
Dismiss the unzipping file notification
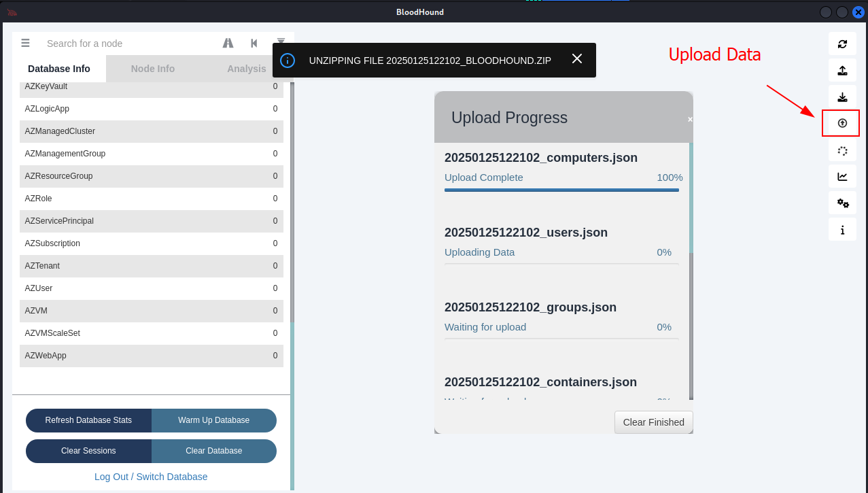click(x=577, y=59)
